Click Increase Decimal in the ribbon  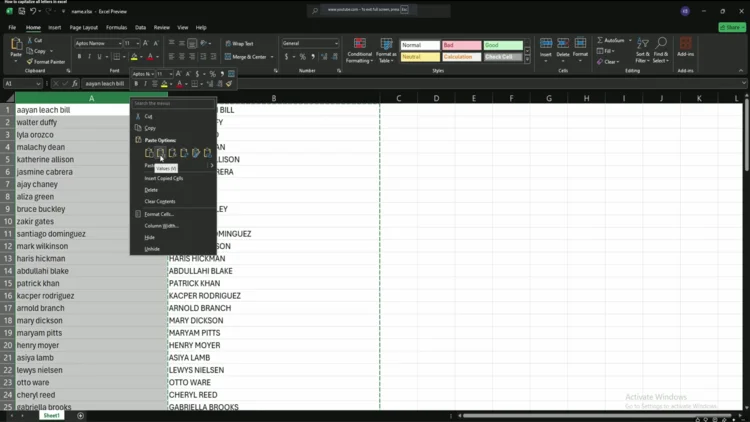pos(324,56)
